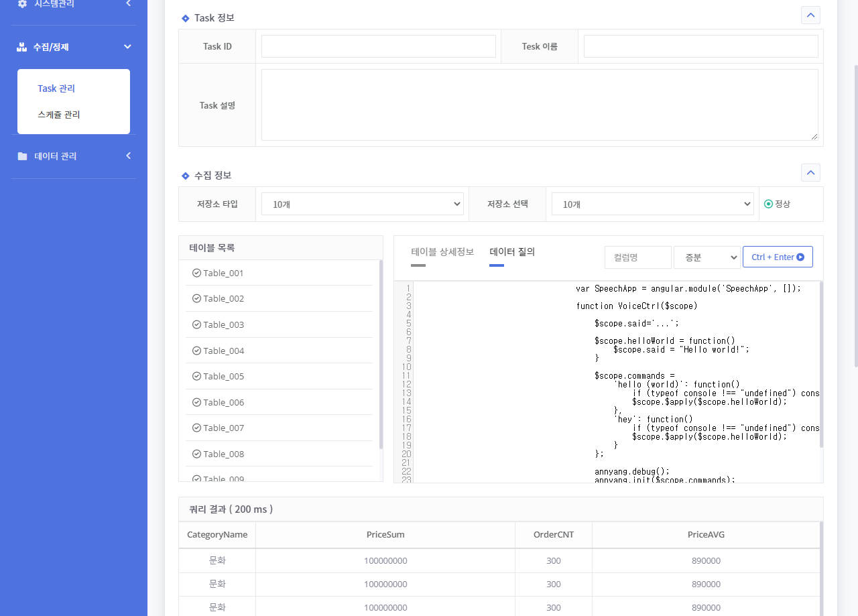Click the diamond icon beside Task 정보
This screenshot has height=616, width=858.
[186, 18]
